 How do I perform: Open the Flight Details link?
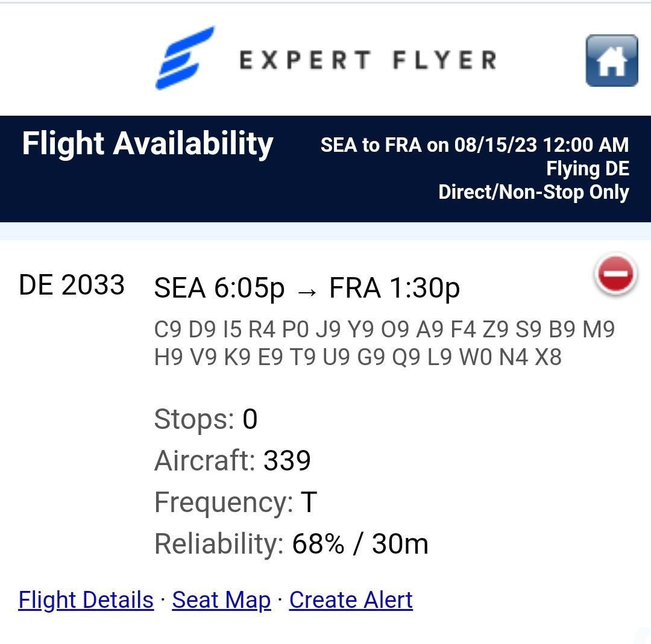coord(86,600)
